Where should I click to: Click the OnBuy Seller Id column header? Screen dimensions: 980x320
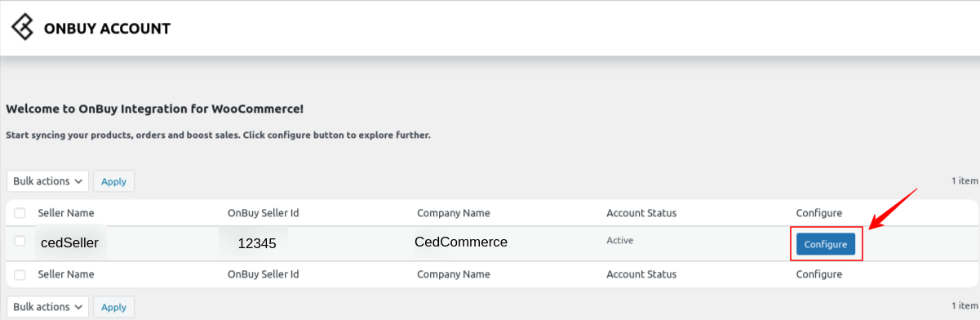[x=263, y=213]
